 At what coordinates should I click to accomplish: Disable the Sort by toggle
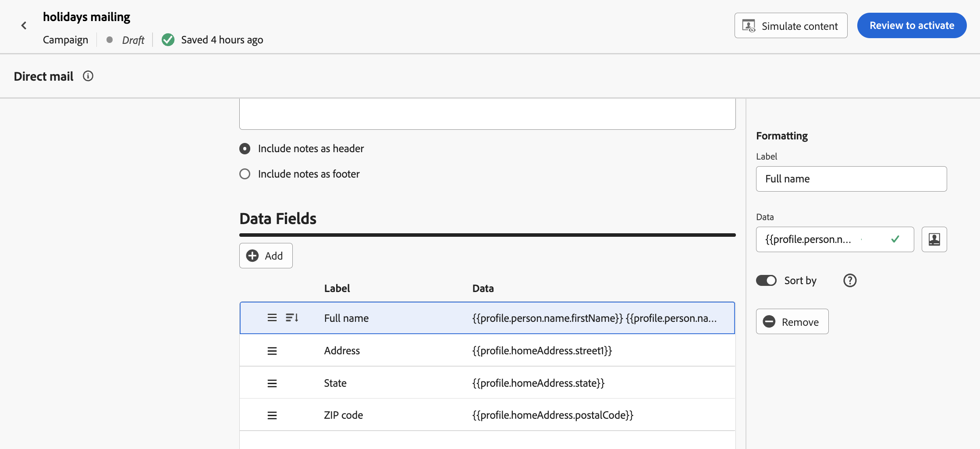[766, 281]
